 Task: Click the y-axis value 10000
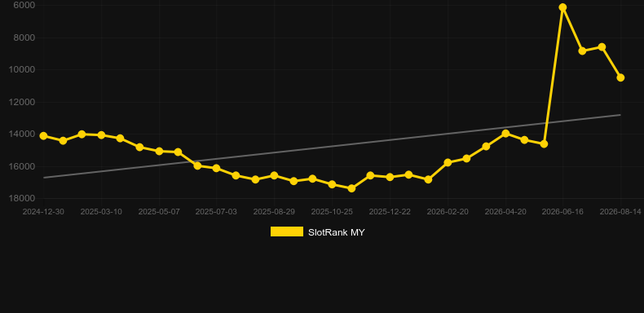coord(22,69)
